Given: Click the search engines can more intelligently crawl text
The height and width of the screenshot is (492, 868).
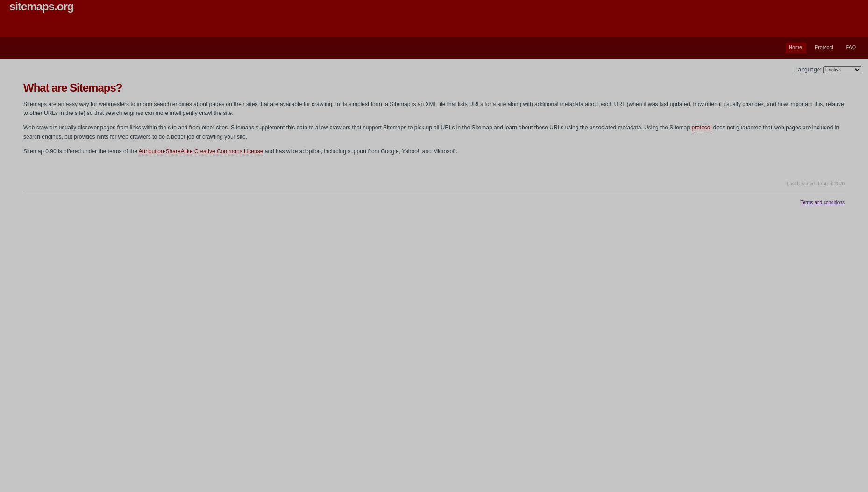Looking at the screenshot, I should coord(169,113).
